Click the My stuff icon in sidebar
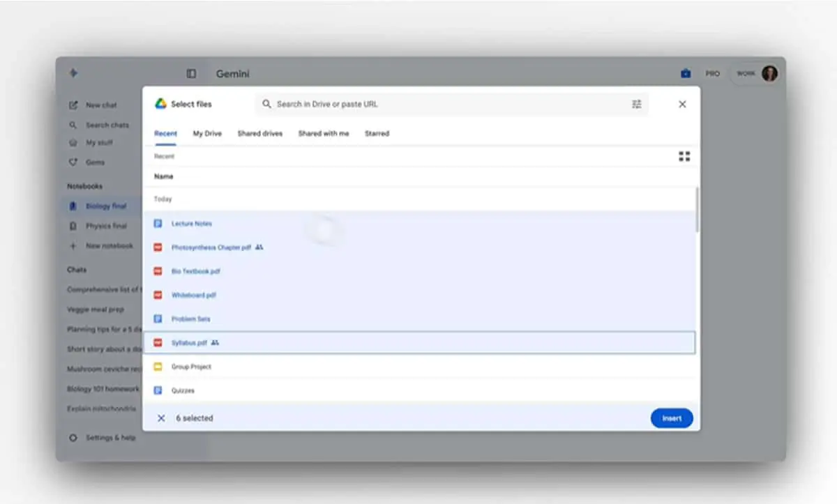Image resolution: width=837 pixels, height=504 pixels. (73, 143)
